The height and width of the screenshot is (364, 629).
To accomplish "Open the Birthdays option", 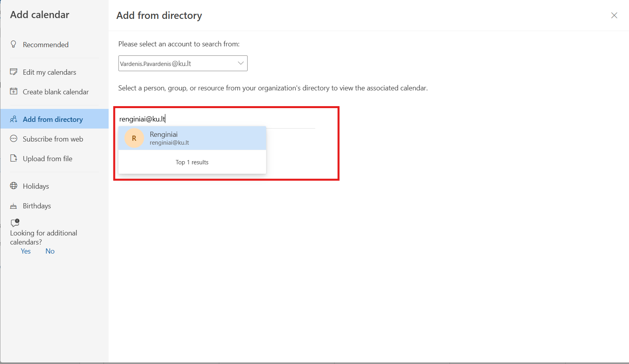I will pyautogui.click(x=54, y=206).
